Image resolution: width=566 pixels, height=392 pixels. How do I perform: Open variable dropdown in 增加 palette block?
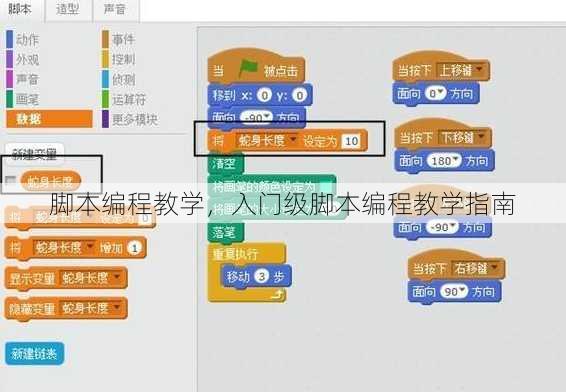90,247
